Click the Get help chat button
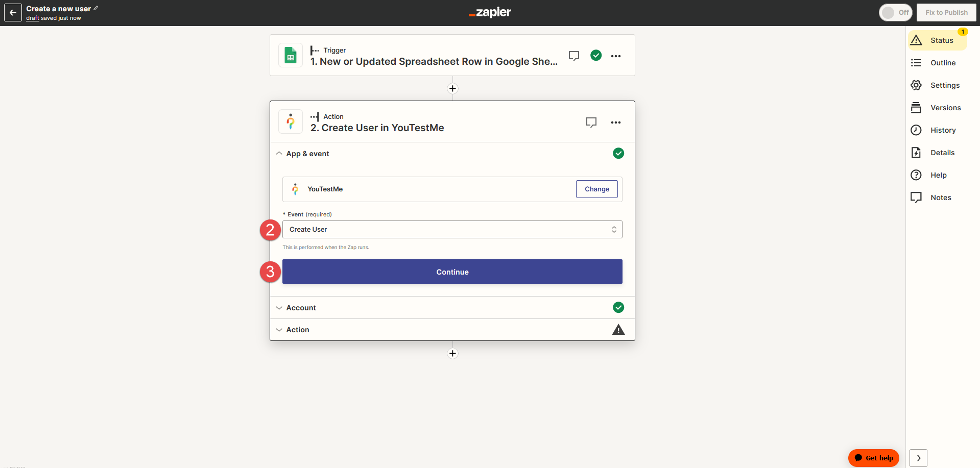The width and height of the screenshot is (980, 468). tap(874, 458)
